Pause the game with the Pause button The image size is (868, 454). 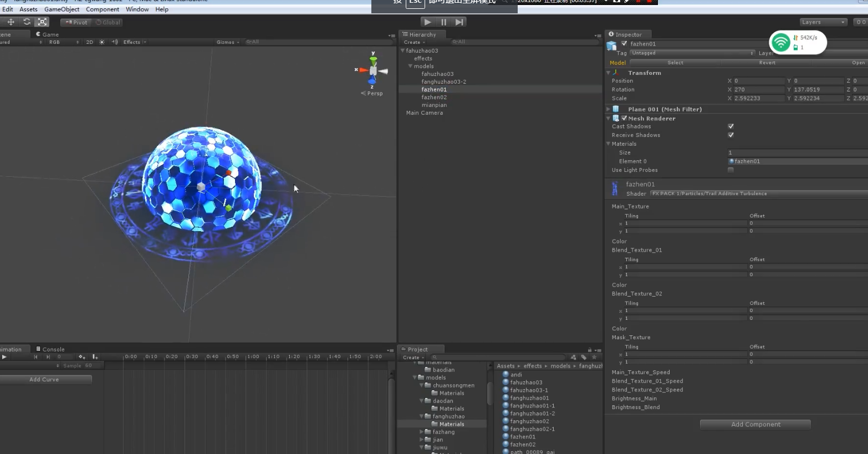click(x=443, y=22)
